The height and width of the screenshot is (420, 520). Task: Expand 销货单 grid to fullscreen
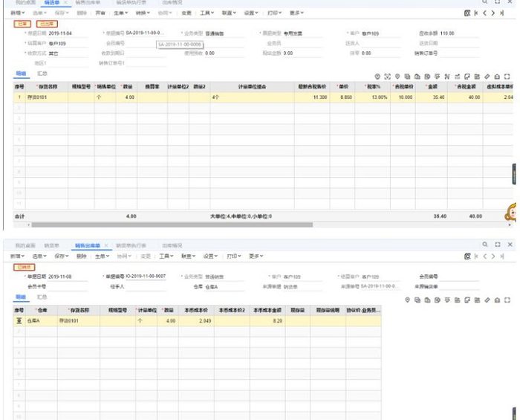[x=507, y=77]
